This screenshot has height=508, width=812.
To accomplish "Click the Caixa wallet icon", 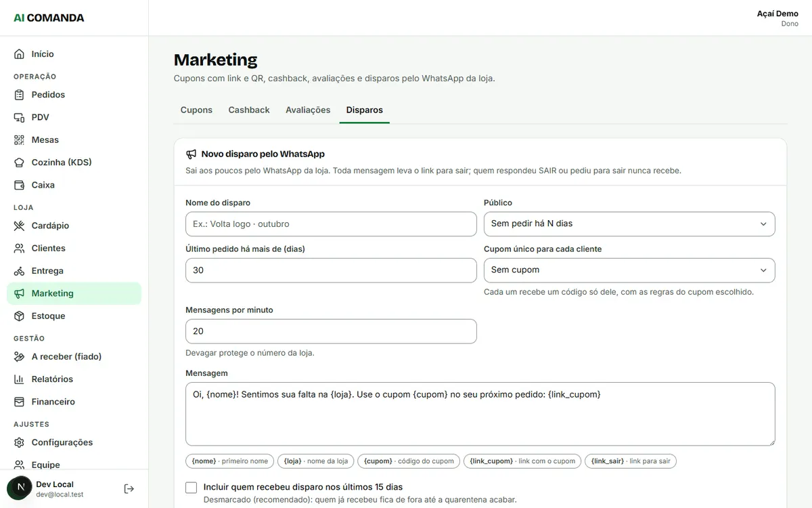I will coord(19,185).
